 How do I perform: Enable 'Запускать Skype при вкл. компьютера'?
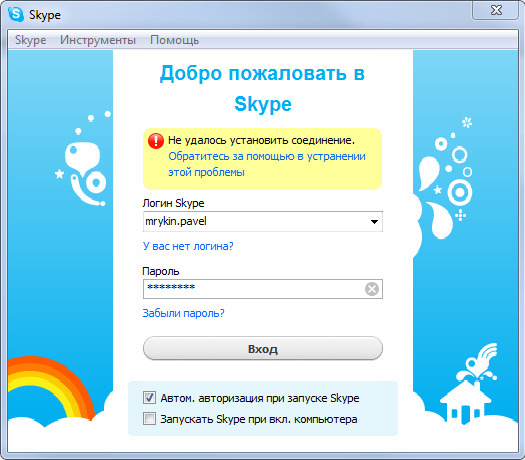tap(149, 418)
